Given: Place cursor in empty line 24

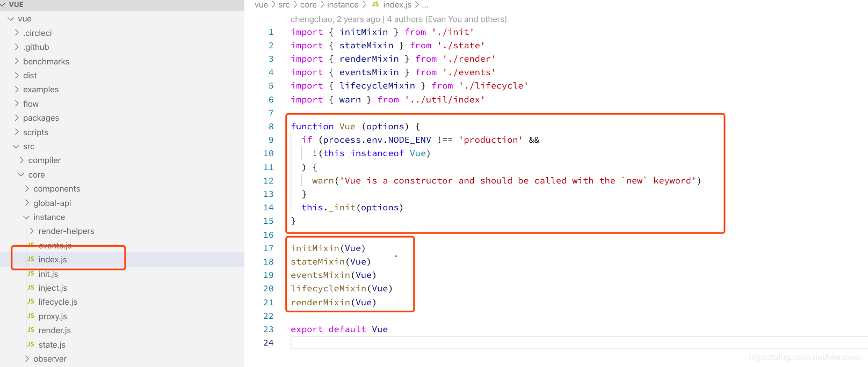Looking at the screenshot, I should pos(579,343).
